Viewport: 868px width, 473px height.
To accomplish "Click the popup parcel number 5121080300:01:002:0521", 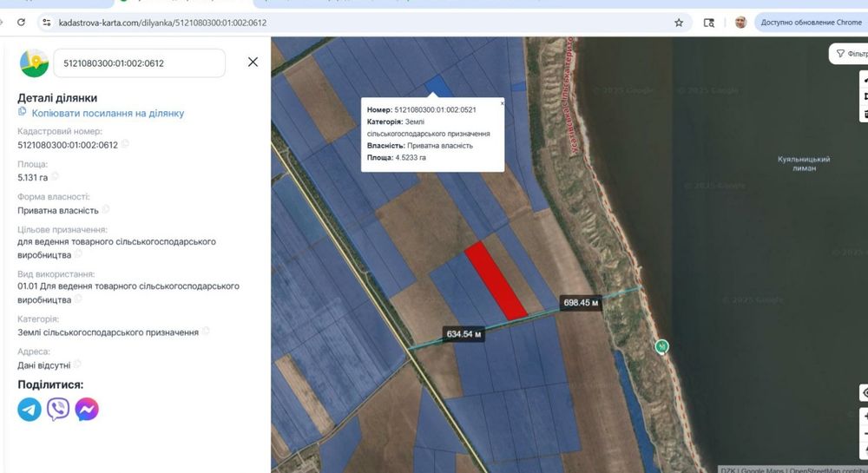I will pos(435,109).
